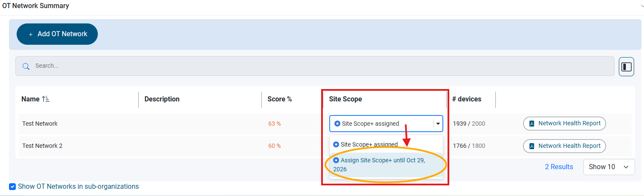
Task: Toggle Show OT Networks in sub-organizations checkbox
Action: (13, 187)
